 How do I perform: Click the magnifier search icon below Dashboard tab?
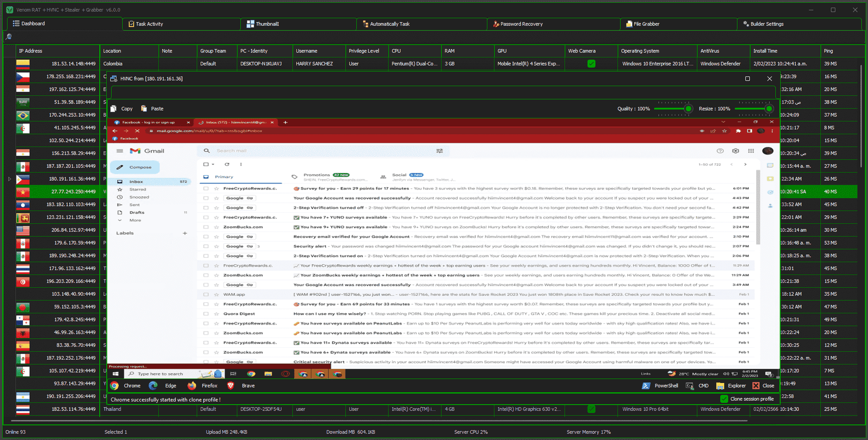[8, 37]
